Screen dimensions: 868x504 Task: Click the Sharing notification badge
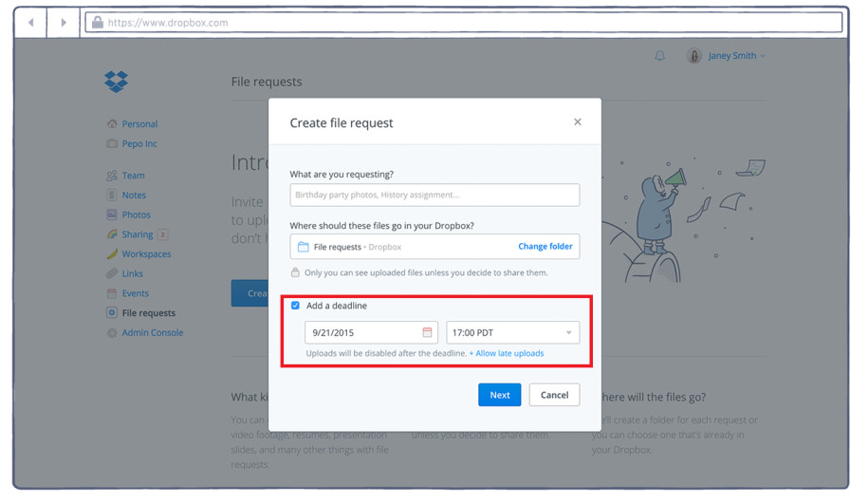click(x=162, y=234)
